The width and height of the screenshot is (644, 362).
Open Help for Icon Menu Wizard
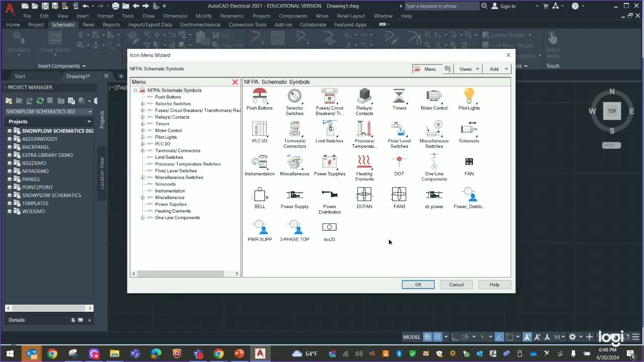[495, 285]
